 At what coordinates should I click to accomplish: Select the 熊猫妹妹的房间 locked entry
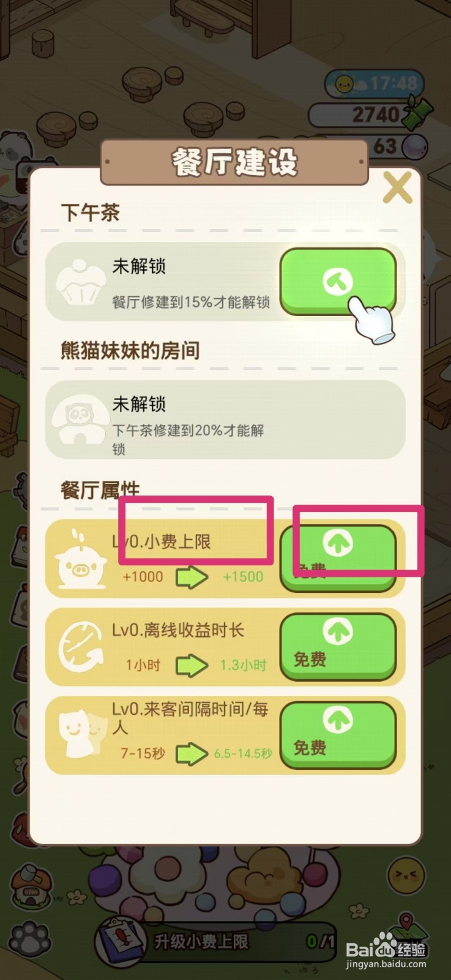pos(225,420)
